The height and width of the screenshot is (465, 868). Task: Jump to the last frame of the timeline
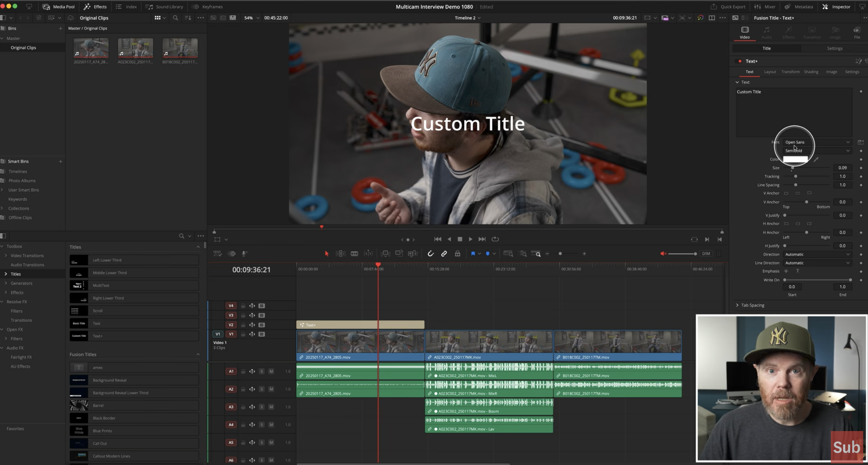pos(482,239)
